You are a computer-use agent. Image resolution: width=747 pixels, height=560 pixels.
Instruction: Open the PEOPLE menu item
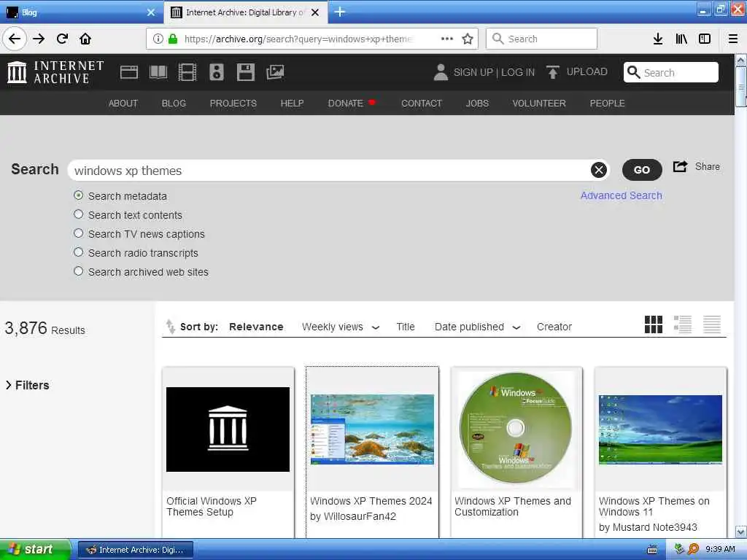tap(608, 104)
